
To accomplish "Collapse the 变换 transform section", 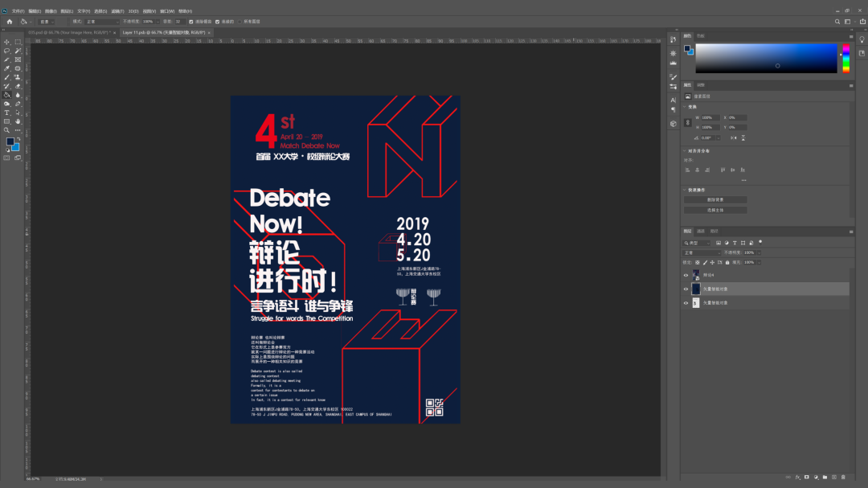I will [x=686, y=107].
